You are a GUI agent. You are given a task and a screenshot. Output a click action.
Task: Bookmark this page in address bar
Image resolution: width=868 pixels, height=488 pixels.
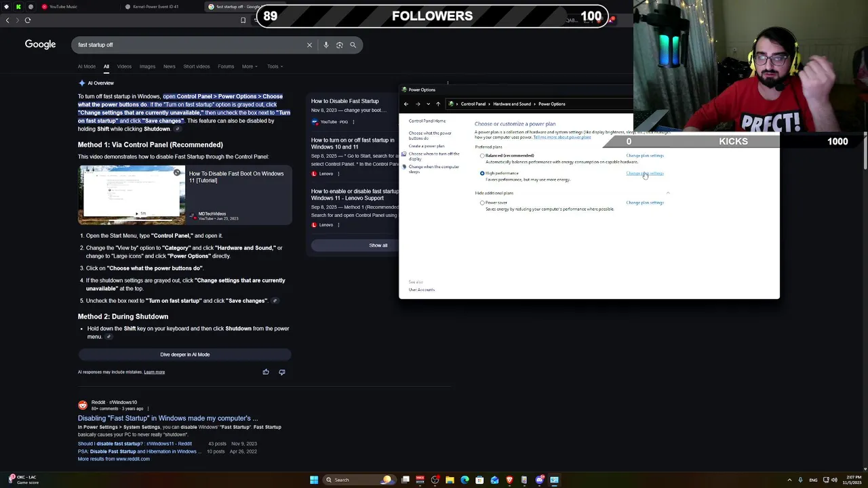coord(243,20)
